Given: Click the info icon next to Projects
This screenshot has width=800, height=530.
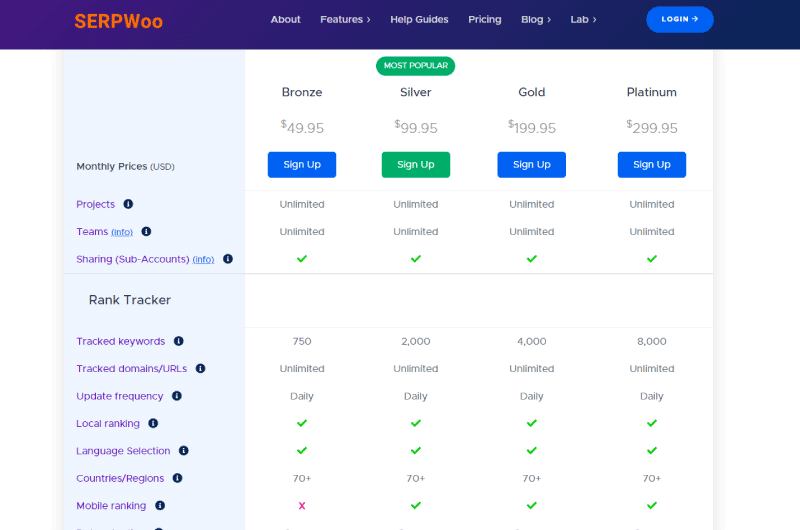Looking at the screenshot, I should (128, 204).
